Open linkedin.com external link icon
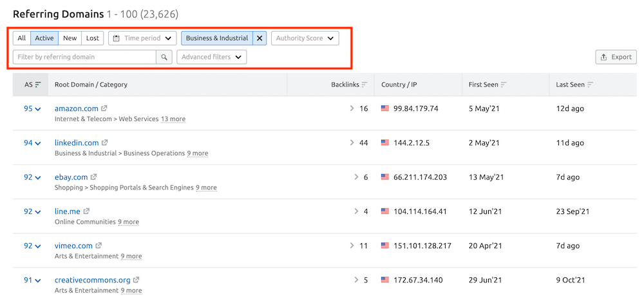The width and height of the screenshot is (644, 296). (x=105, y=143)
